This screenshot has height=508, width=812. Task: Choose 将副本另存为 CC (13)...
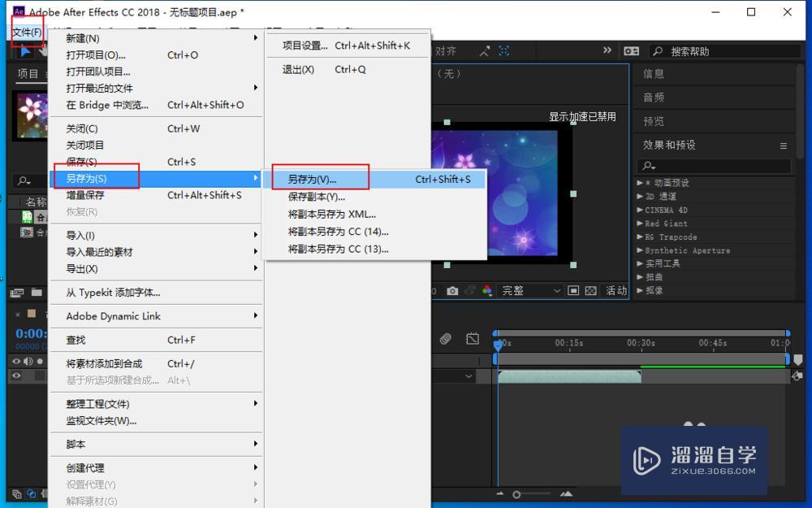click(374, 250)
